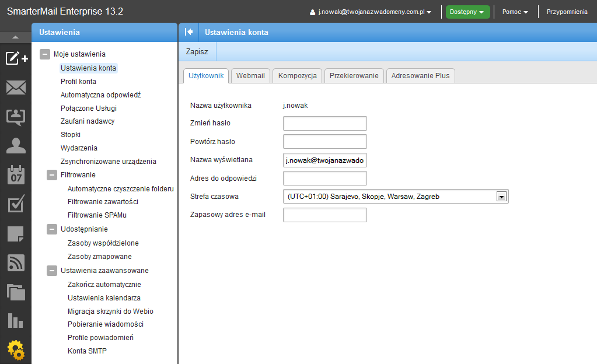Open Zakończ automatycznie
The height and width of the screenshot is (364, 597).
pyautogui.click(x=104, y=285)
